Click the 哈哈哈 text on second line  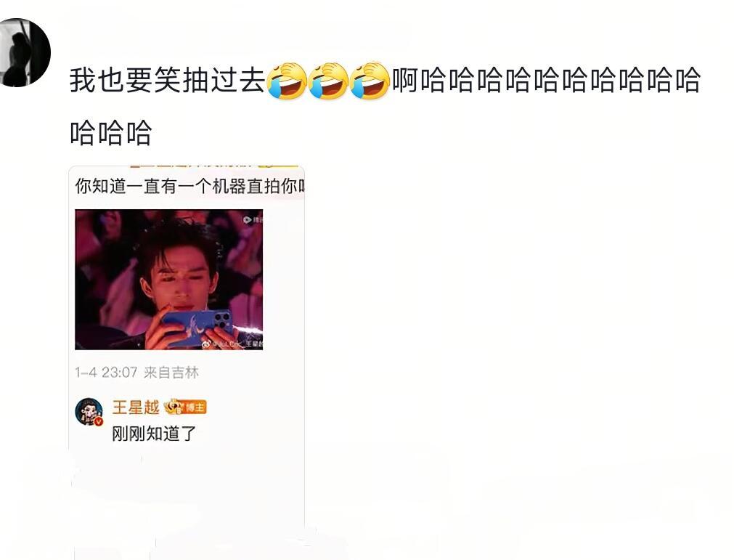click(111, 133)
